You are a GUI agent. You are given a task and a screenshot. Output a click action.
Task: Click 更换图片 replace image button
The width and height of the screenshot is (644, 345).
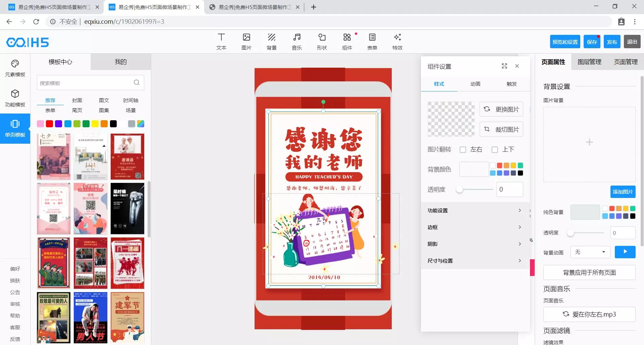click(x=501, y=109)
